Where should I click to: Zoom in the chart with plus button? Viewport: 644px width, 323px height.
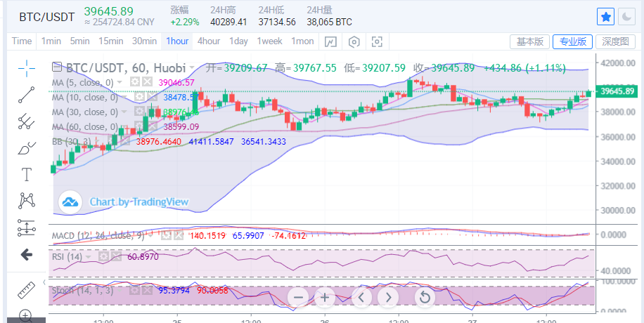tap(325, 297)
